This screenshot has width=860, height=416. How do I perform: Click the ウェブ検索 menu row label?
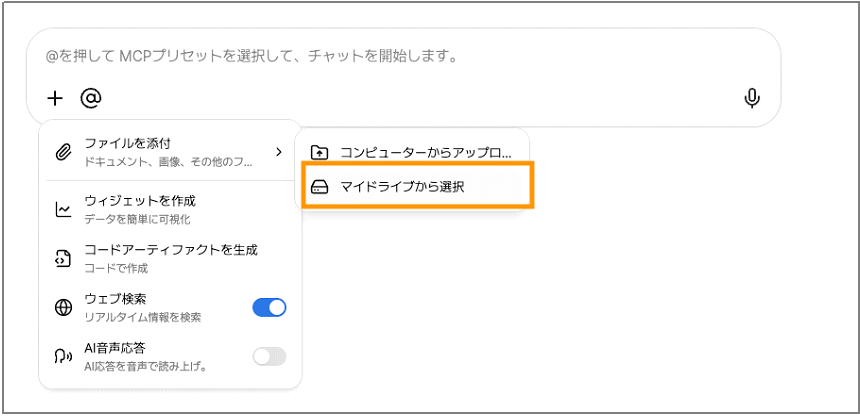pyautogui.click(x=117, y=299)
